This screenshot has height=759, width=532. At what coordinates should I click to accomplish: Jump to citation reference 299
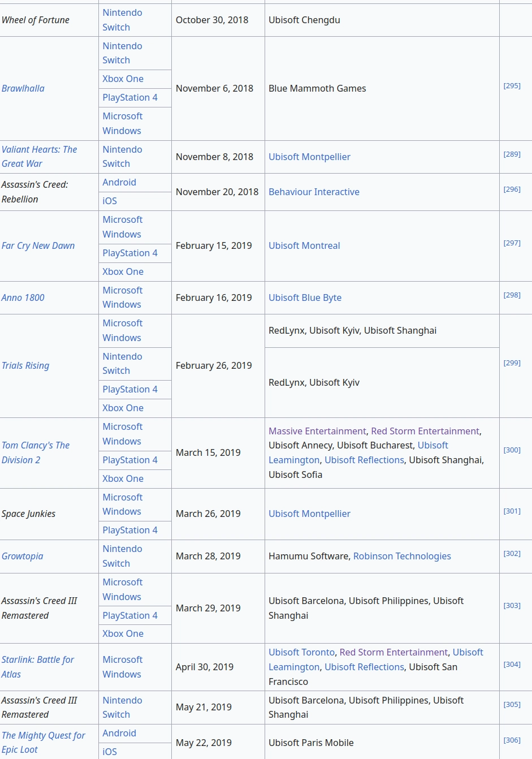click(x=512, y=363)
